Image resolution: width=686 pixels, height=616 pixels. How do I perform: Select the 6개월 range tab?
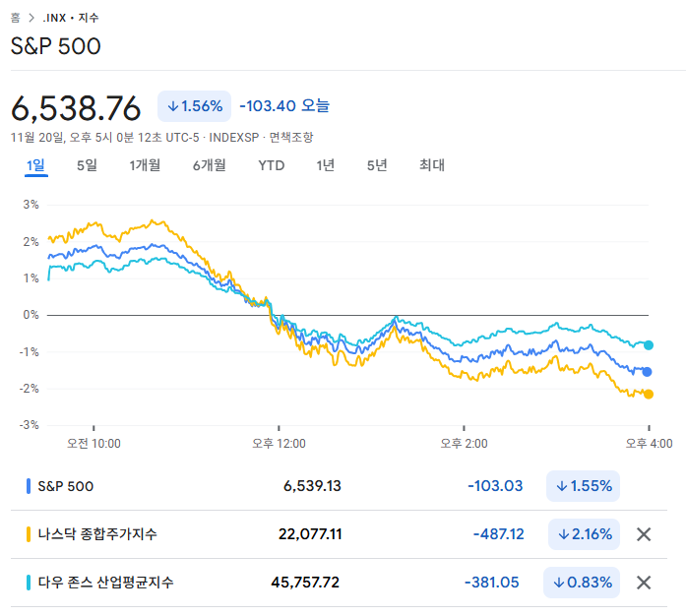click(210, 165)
